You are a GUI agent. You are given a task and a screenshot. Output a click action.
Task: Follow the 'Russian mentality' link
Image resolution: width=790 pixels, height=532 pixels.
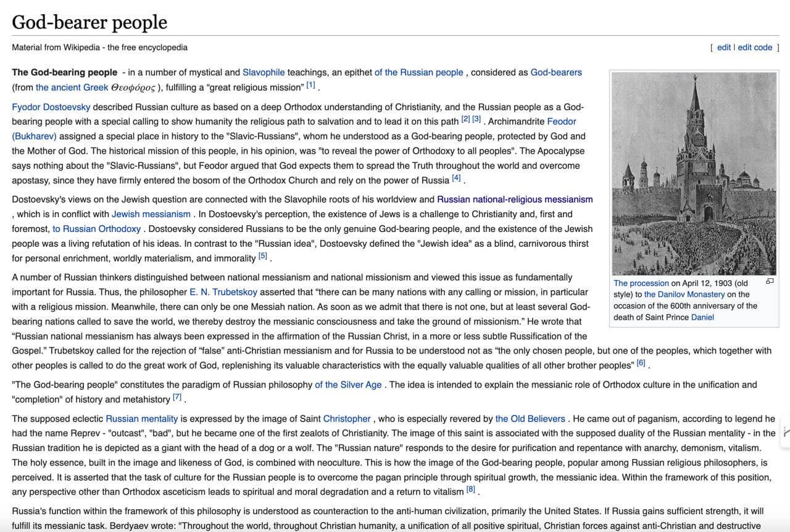point(141,418)
